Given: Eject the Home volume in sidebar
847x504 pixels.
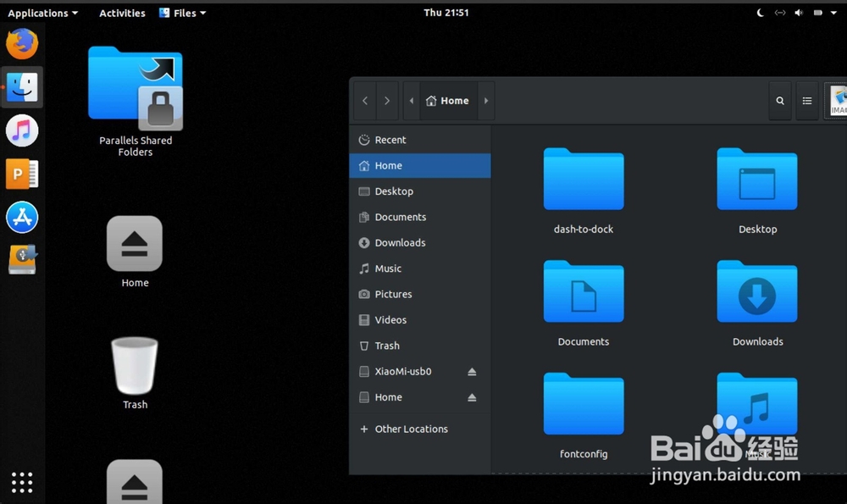Looking at the screenshot, I should 472,397.
